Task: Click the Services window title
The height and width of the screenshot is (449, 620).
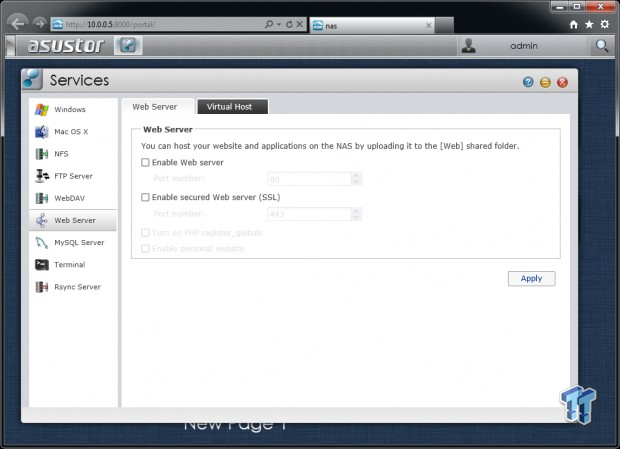Action: (x=79, y=80)
